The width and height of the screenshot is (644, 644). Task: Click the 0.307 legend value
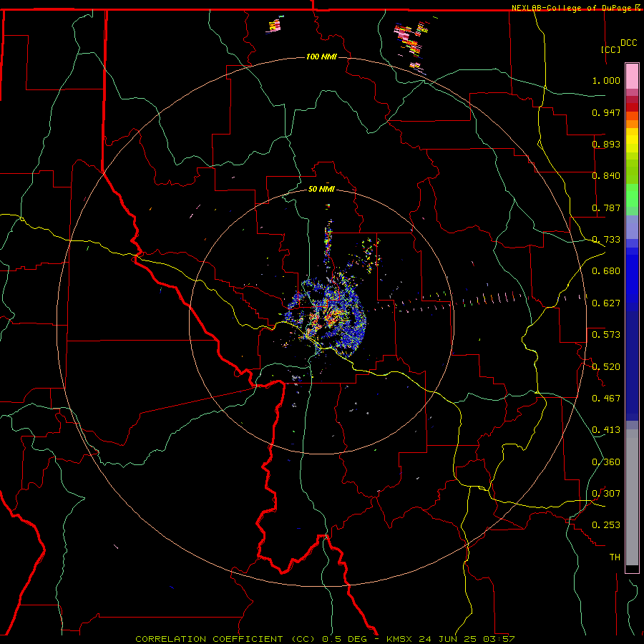tap(606, 494)
